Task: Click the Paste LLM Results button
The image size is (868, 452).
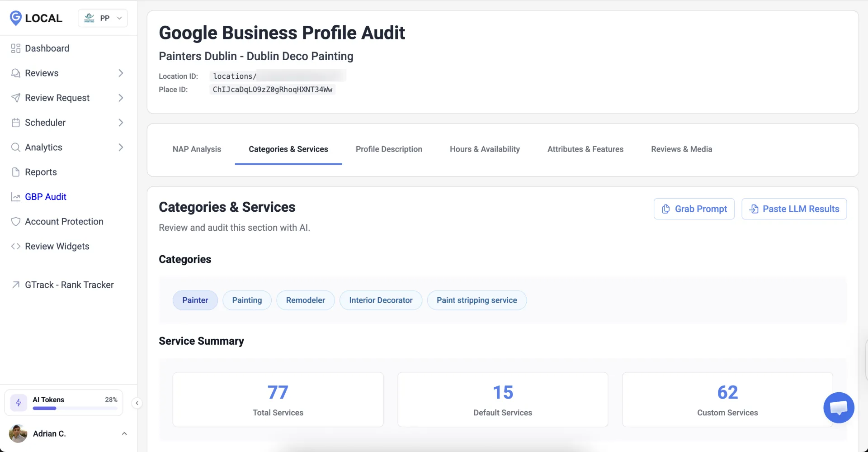Action: [x=794, y=209]
